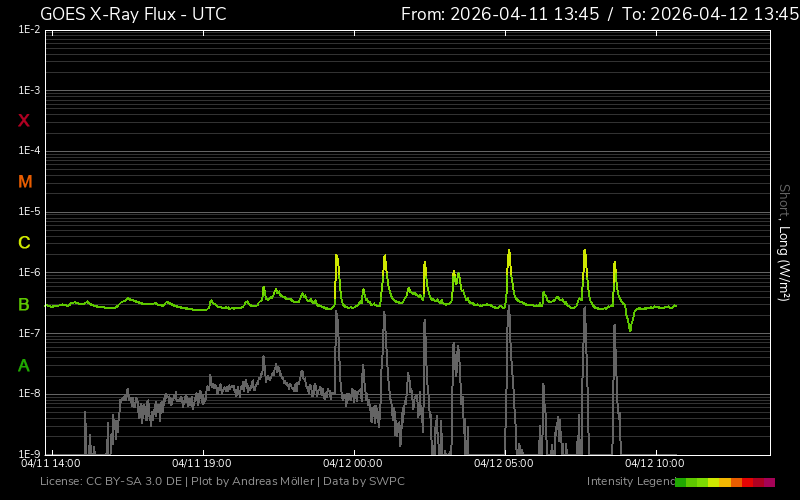Click the Intensity Legend text label

tap(629, 482)
